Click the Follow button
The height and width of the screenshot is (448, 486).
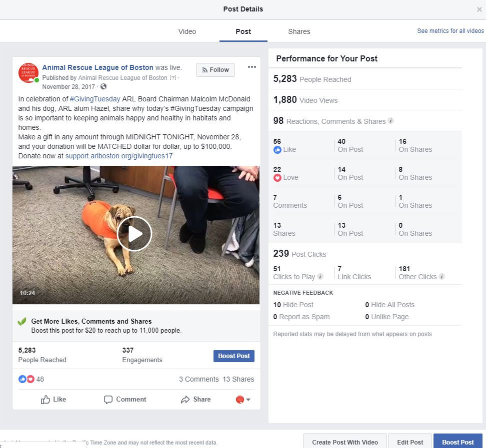pyautogui.click(x=215, y=70)
